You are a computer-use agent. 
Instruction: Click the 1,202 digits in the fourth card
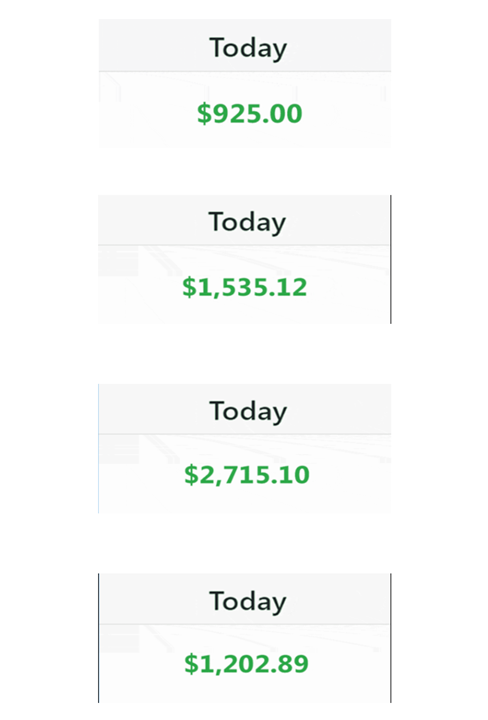pyautogui.click(x=234, y=664)
